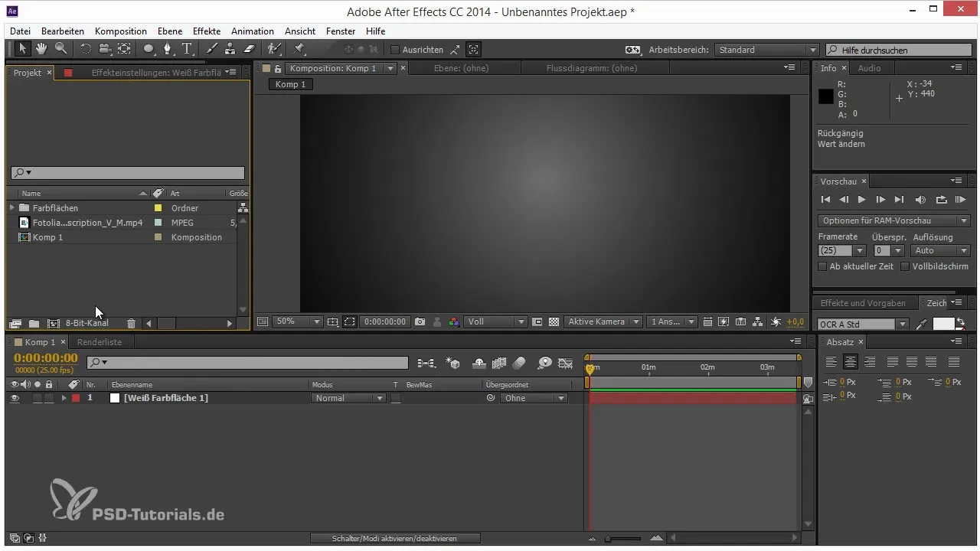
Task: Hide the Weiß Farbfläche 1 layer
Action: coord(15,398)
